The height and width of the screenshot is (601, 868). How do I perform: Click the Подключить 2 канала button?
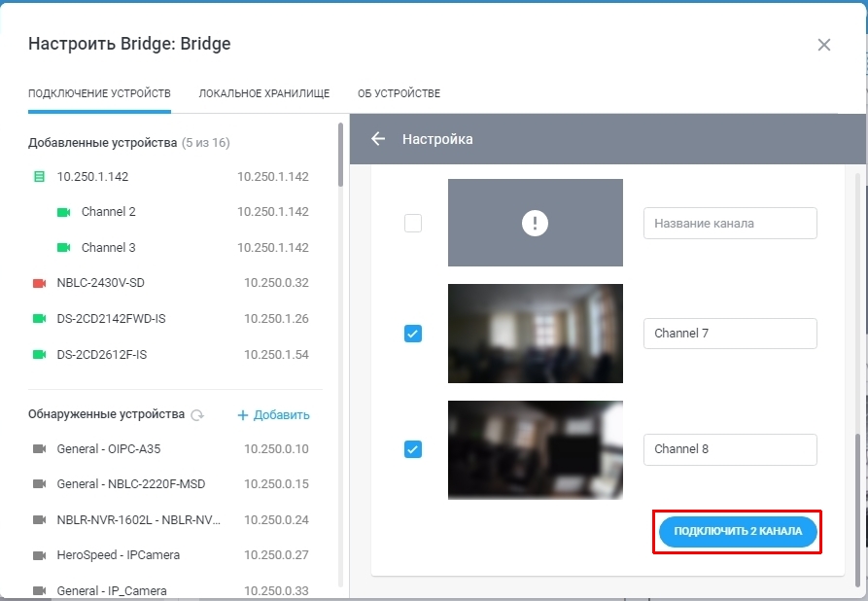(738, 531)
